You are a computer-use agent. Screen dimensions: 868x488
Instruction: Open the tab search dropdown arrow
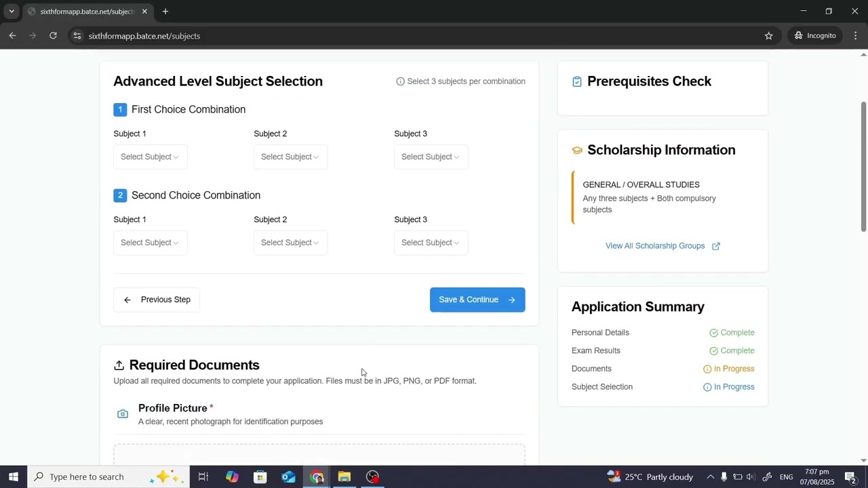12,12
